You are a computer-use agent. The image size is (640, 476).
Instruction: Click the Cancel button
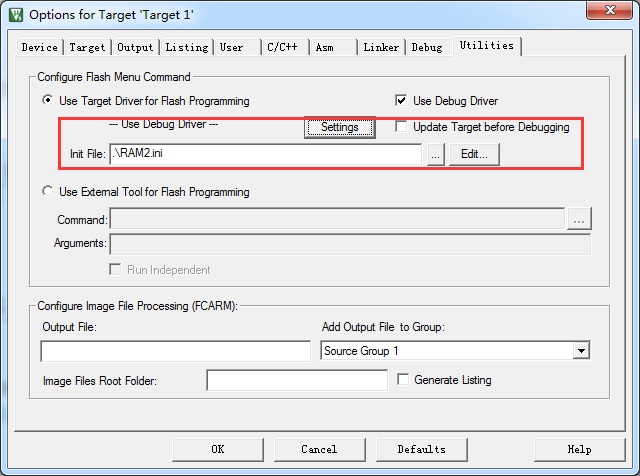(x=320, y=449)
